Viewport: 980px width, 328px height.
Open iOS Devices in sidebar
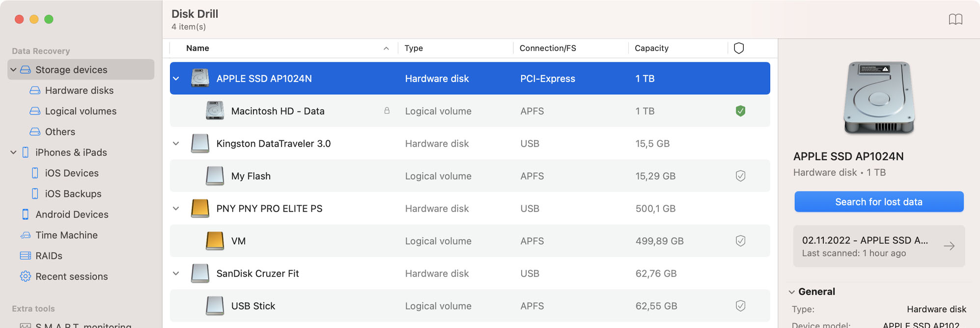(x=72, y=173)
